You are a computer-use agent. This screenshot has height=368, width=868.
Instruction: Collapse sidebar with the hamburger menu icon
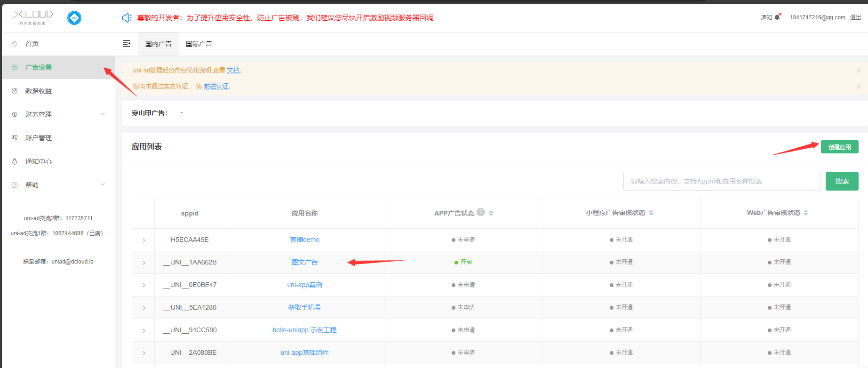click(x=127, y=43)
